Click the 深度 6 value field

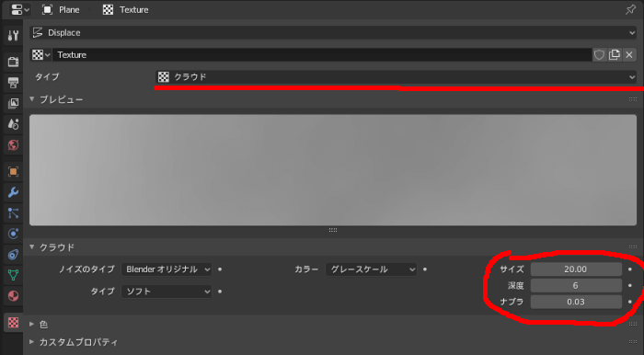coord(576,286)
